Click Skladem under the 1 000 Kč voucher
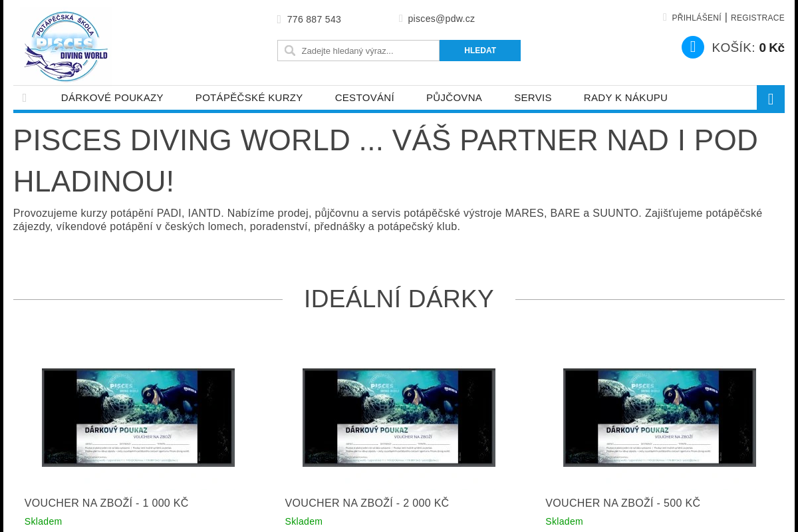Screen dimensions: 798x532 43,521
